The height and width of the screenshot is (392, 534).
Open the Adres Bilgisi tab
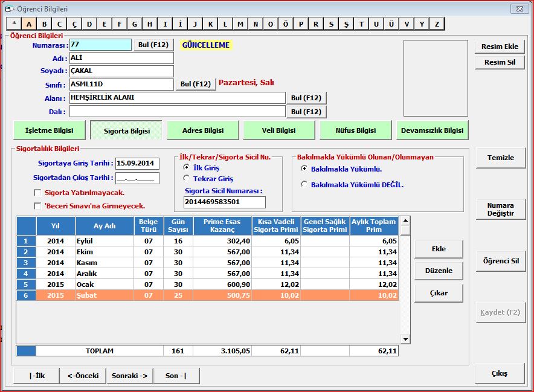202,130
